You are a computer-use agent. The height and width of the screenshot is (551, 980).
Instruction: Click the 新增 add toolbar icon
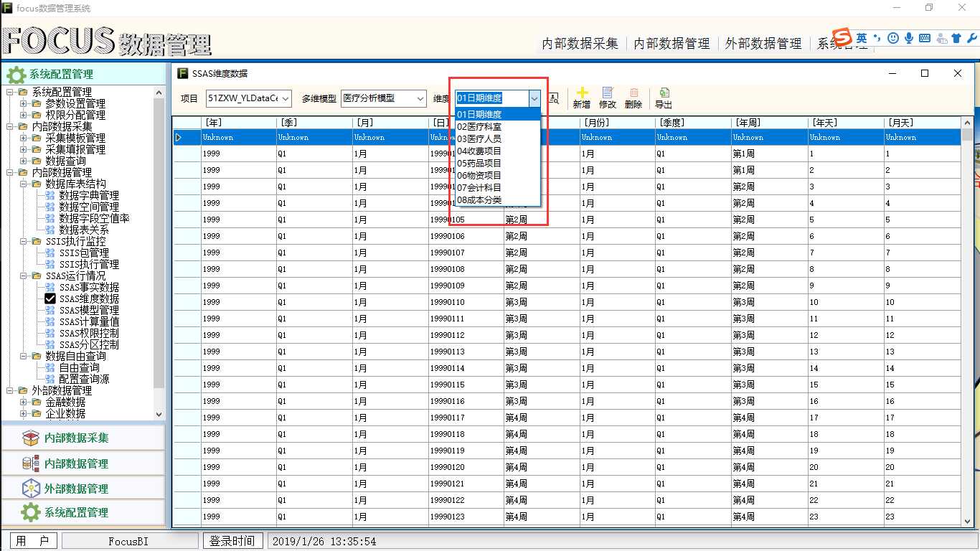(582, 93)
